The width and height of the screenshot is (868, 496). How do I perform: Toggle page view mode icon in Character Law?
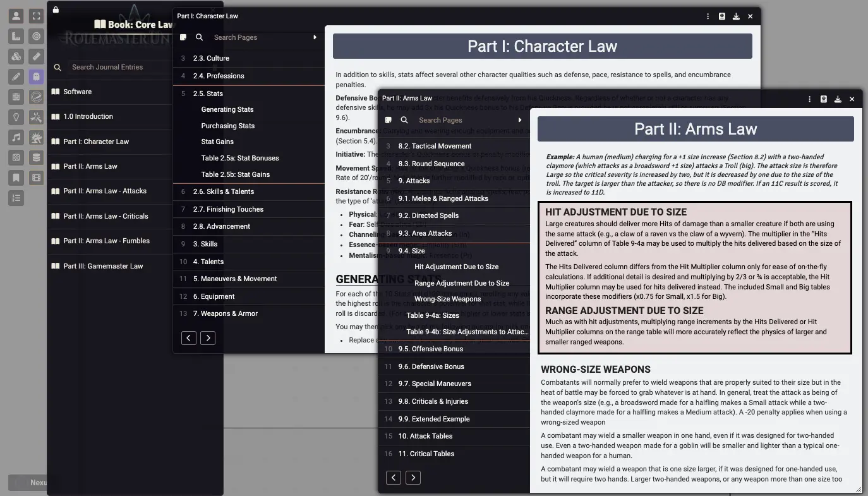point(183,37)
